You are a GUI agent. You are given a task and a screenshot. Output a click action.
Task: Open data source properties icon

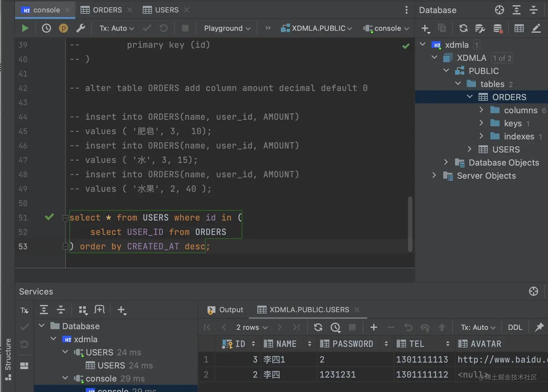(480, 28)
